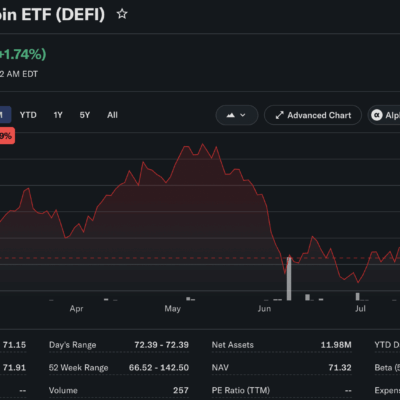Screen dimensions: 400x400
Task: Click the mountain chart icon
Action: point(231,115)
